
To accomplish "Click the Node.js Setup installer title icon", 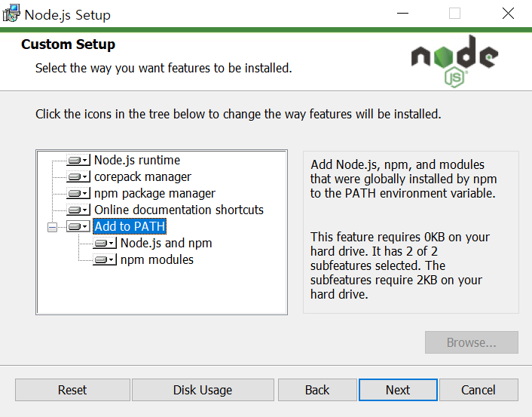I will click(x=11, y=14).
